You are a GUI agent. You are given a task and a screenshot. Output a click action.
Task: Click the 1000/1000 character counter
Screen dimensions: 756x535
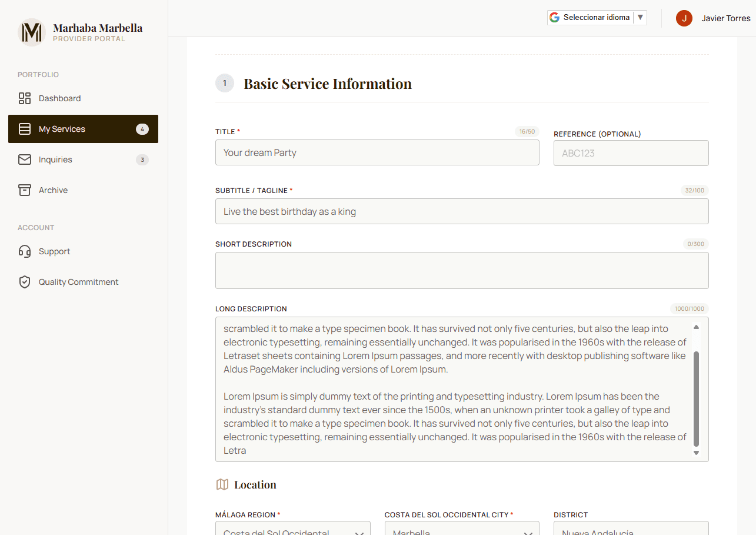[690, 309]
